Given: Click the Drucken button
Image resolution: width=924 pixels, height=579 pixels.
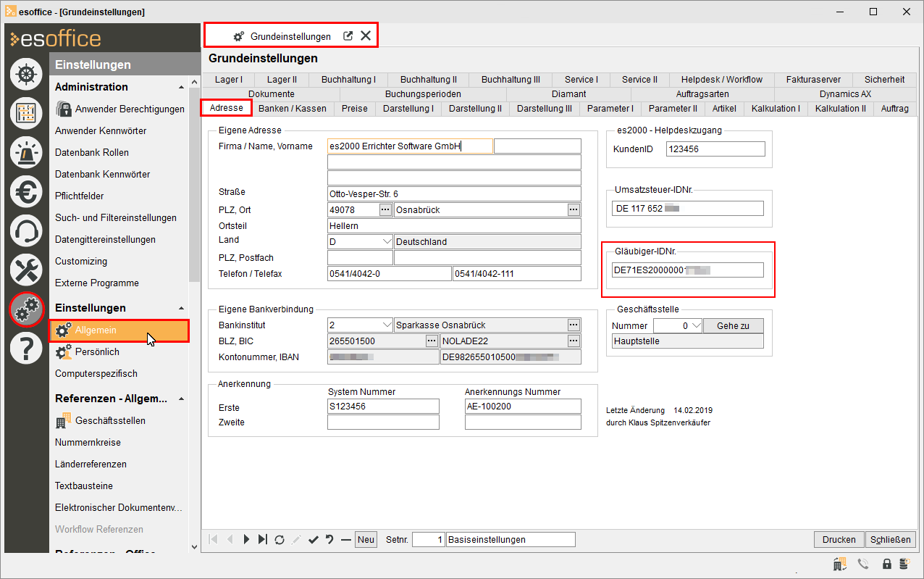Looking at the screenshot, I should pyautogui.click(x=839, y=539).
